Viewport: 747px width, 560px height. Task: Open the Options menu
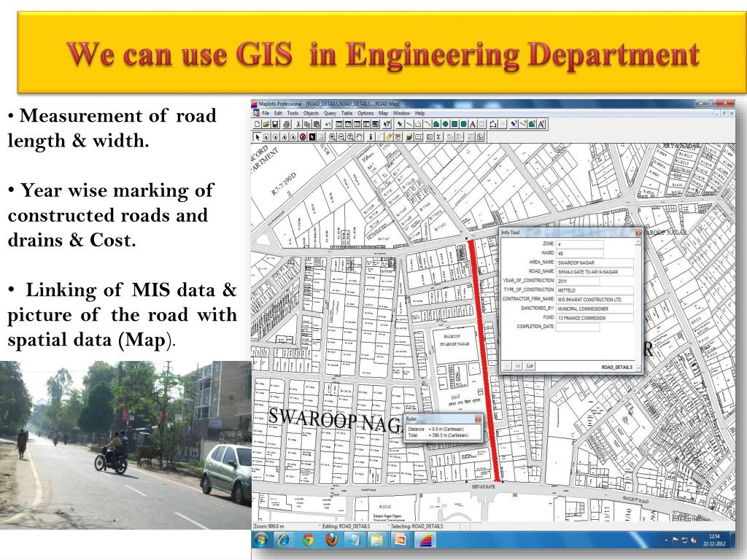point(365,113)
